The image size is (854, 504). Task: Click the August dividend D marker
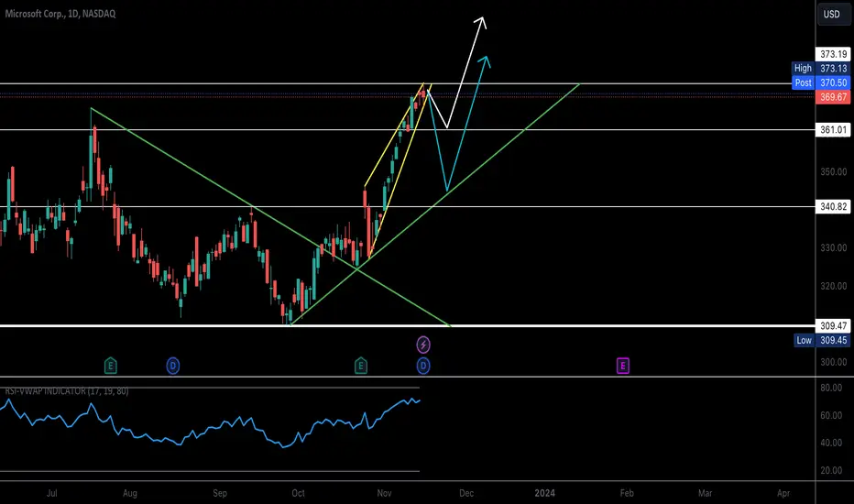172,366
